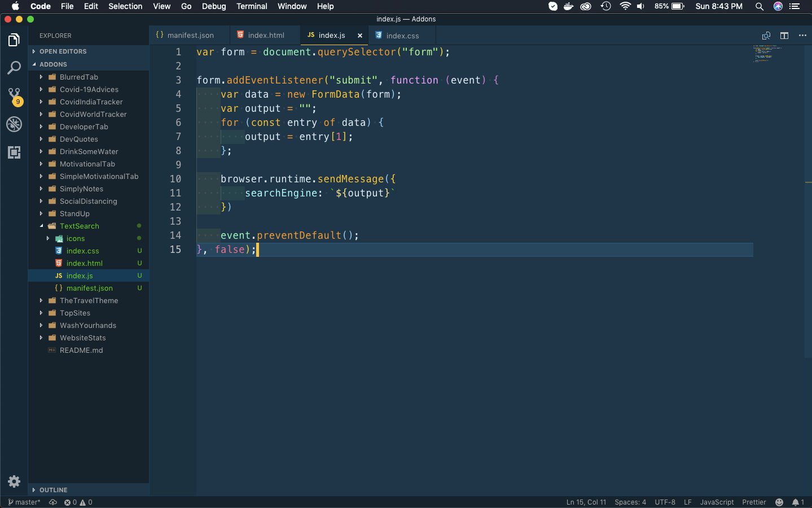Open notifications bell in status bar
This screenshot has width=812, height=508.
[798, 502]
